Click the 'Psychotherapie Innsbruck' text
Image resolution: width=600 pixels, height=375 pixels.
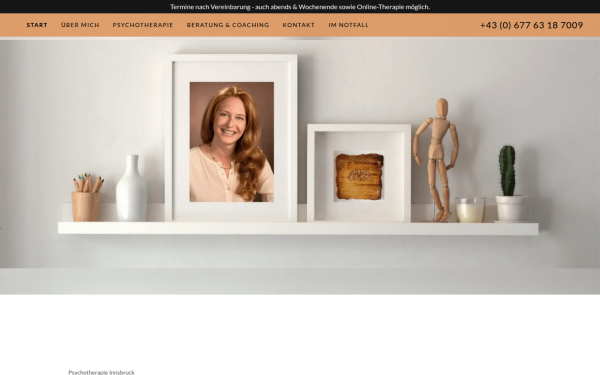click(101, 372)
